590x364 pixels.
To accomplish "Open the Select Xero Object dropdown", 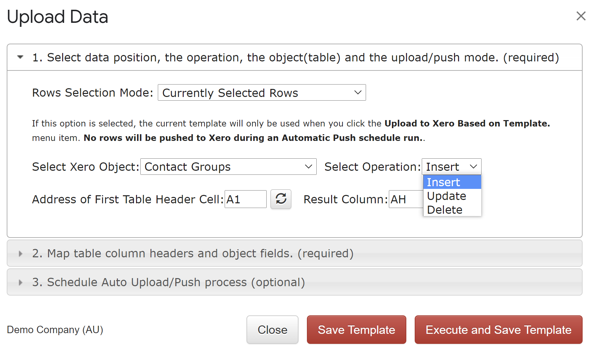I will coord(228,167).
